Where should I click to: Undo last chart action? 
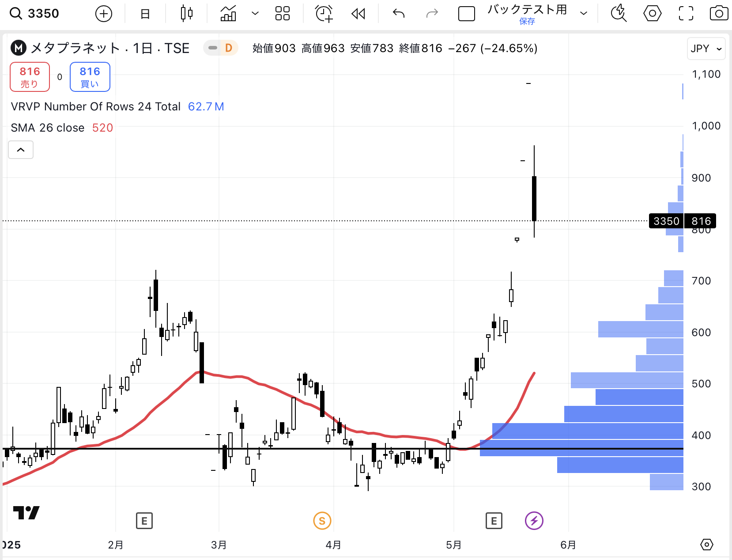[399, 14]
